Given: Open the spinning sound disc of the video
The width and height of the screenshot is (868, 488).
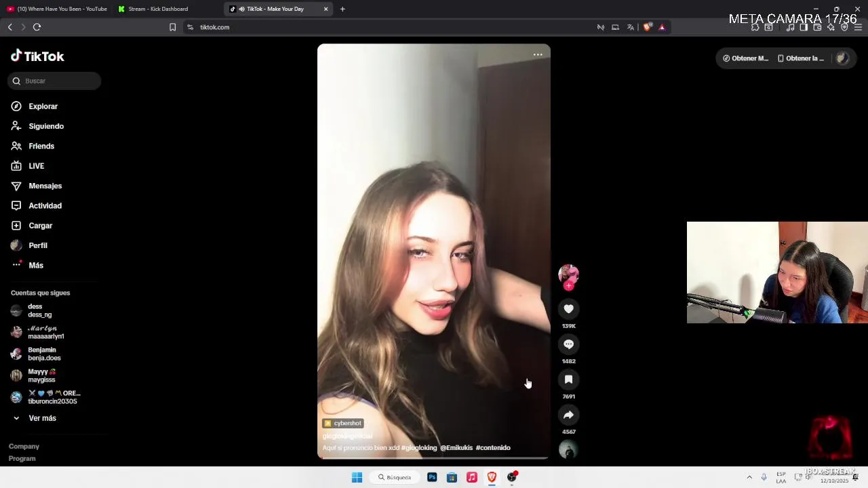Looking at the screenshot, I should pos(568,449).
